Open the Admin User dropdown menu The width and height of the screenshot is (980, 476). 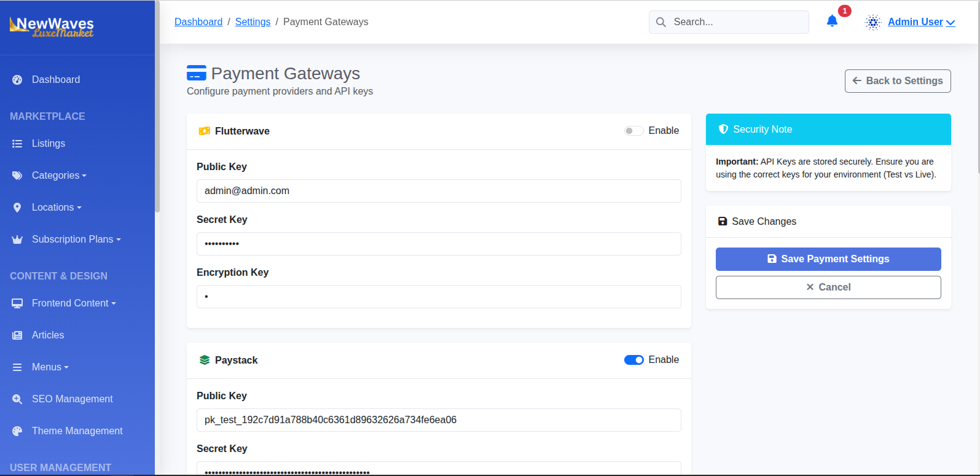(x=921, y=22)
